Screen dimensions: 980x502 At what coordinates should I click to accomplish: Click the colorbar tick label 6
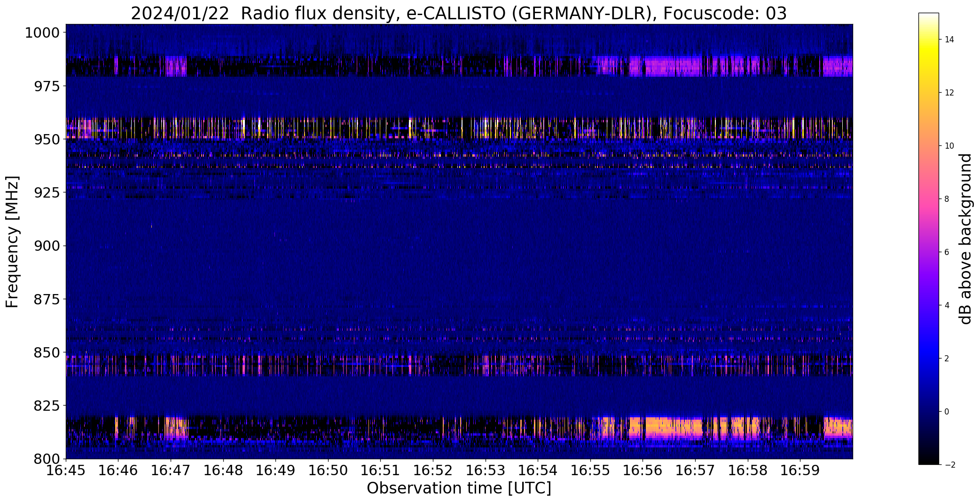click(x=947, y=252)
